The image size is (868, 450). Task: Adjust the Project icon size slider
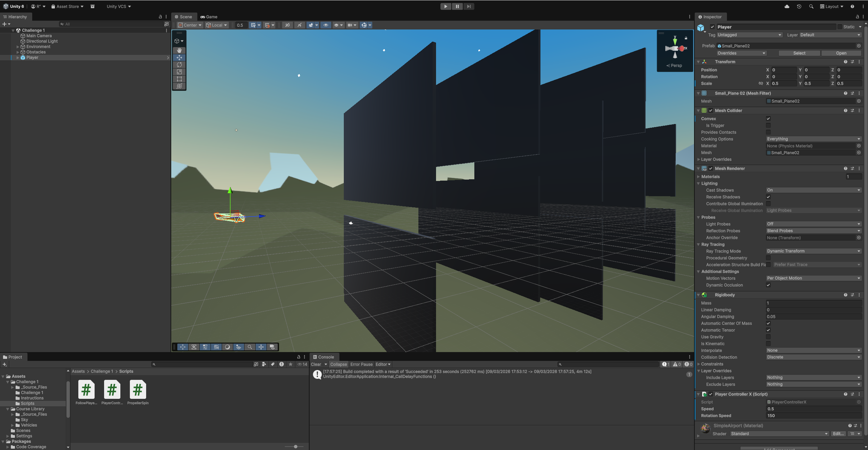tap(296, 447)
